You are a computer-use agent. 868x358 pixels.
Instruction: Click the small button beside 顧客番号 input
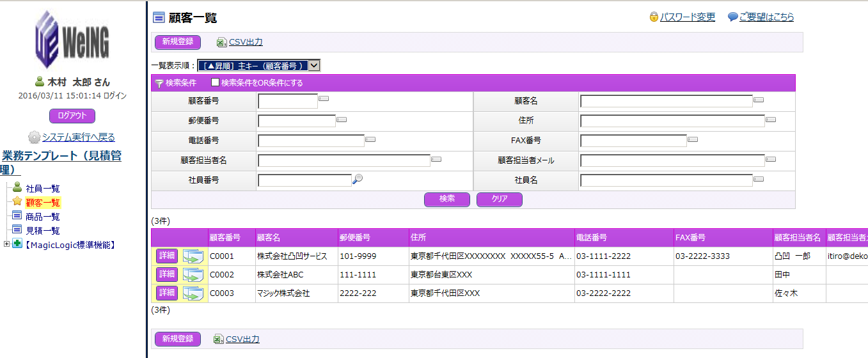[x=324, y=98]
